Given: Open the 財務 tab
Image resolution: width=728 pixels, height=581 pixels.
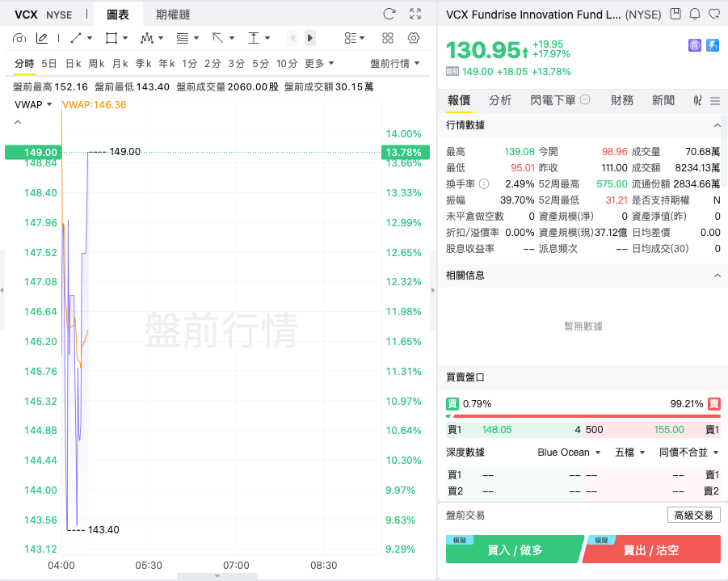Looking at the screenshot, I should [x=622, y=100].
